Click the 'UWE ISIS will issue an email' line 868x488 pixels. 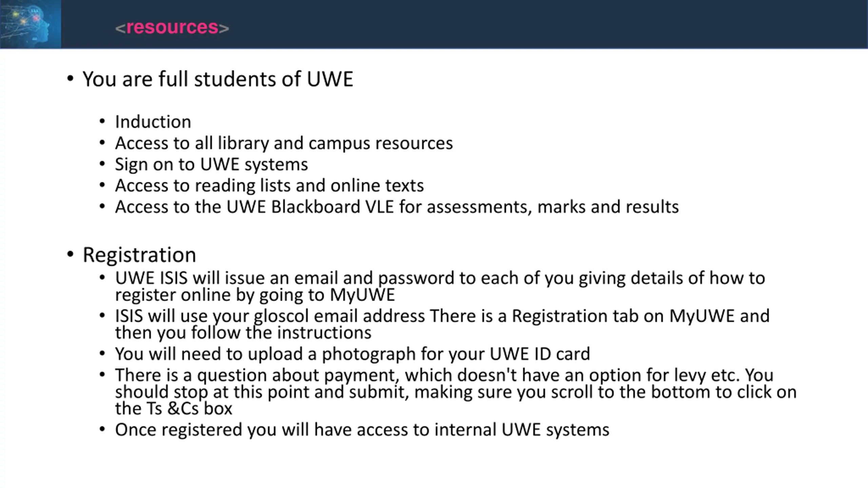tap(440, 278)
